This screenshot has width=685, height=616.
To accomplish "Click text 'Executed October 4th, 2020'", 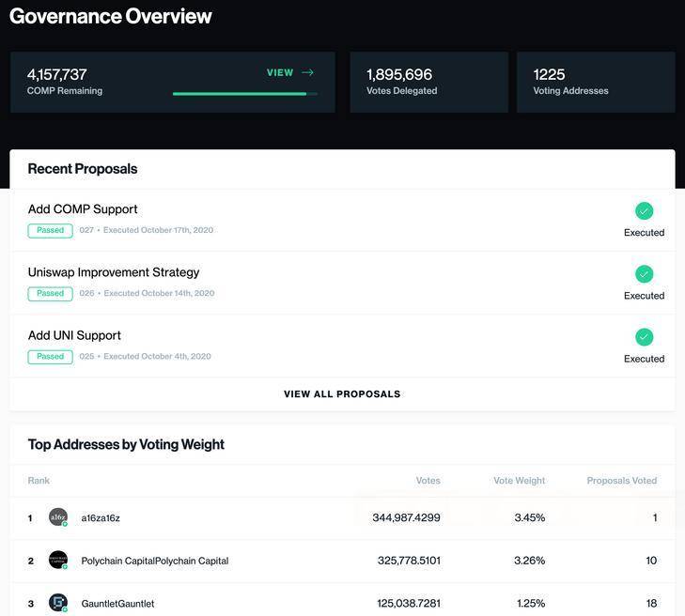I will (157, 356).
